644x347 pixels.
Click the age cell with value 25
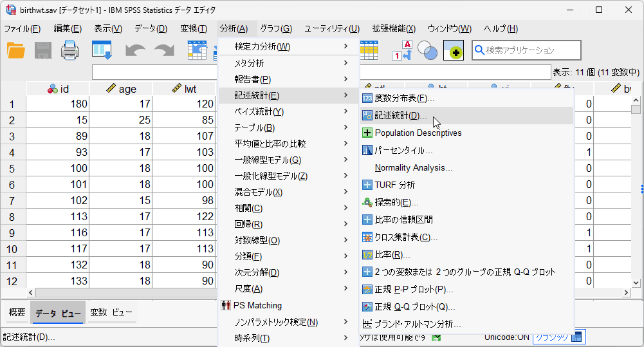[121, 120]
